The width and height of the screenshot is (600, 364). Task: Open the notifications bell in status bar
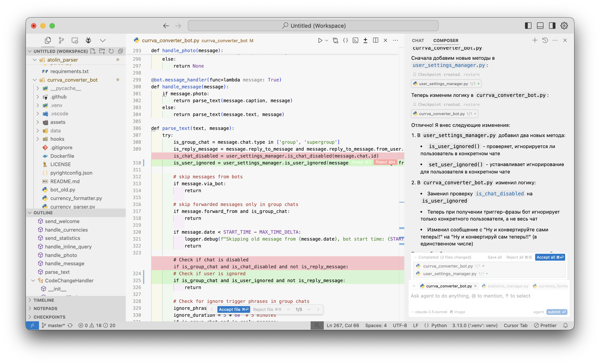(x=565, y=325)
